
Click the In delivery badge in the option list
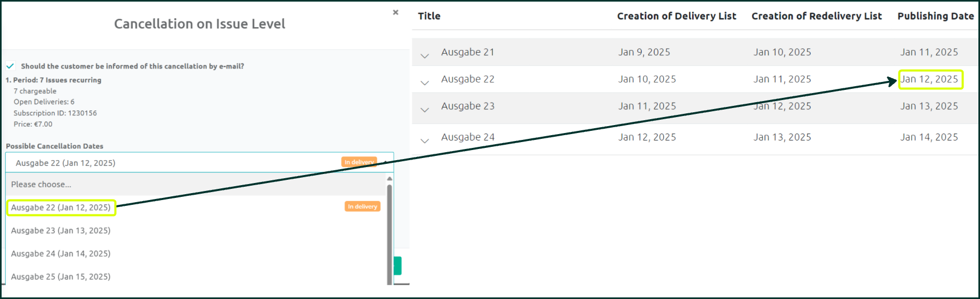tap(362, 206)
